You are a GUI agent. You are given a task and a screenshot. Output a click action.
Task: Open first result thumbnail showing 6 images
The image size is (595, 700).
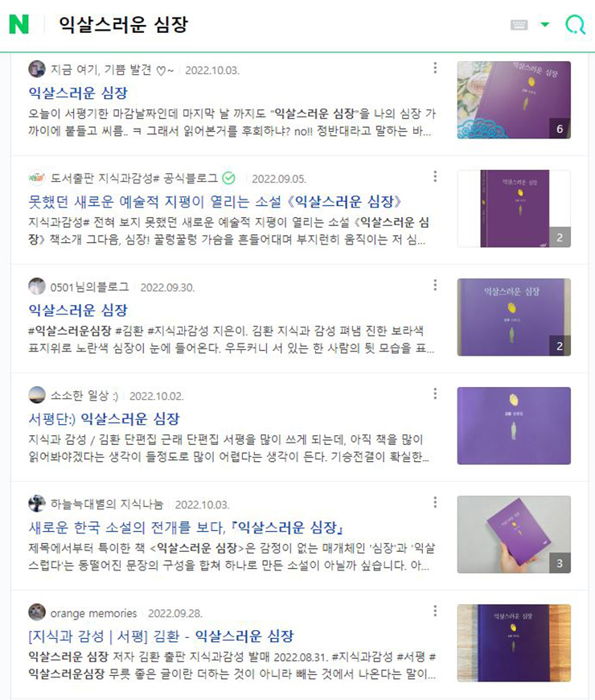514,100
